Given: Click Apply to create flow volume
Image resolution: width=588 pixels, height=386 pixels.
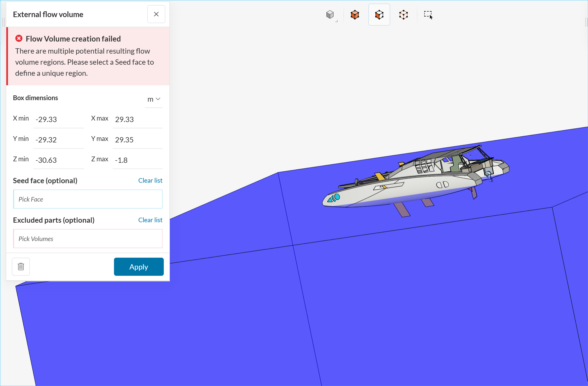Looking at the screenshot, I should coord(139,267).
